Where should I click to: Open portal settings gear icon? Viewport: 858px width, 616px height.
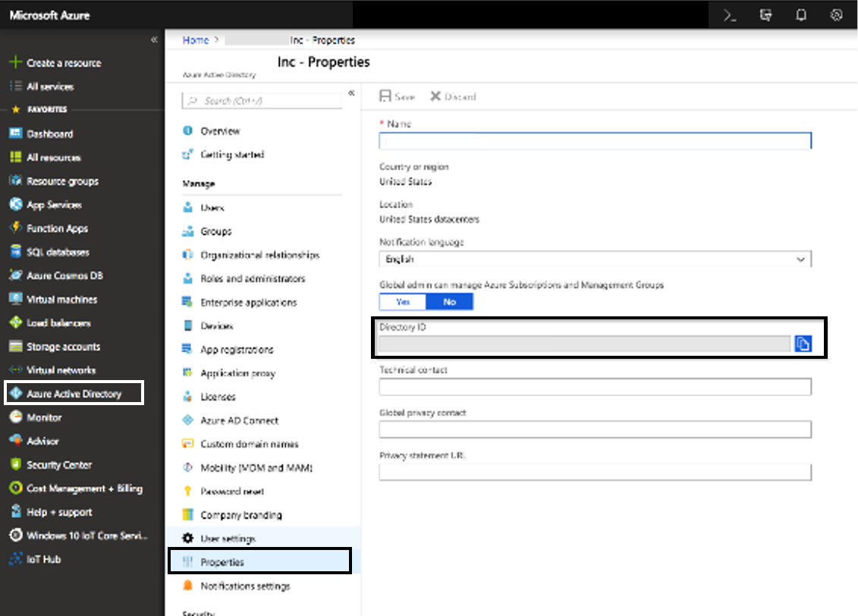(x=837, y=15)
